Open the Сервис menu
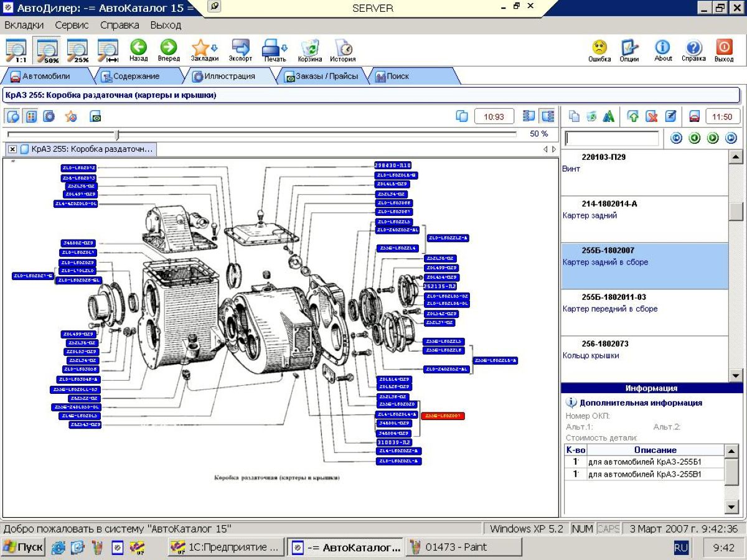The width and height of the screenshot is (747, 560). click(x=72, y=26)
